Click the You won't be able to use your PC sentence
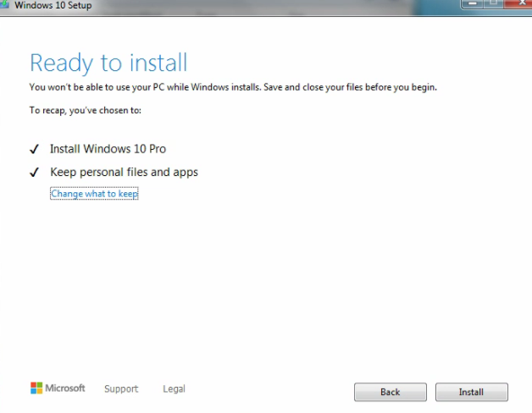The height and width of the screenshot is (413, 532). click(233, 87)
